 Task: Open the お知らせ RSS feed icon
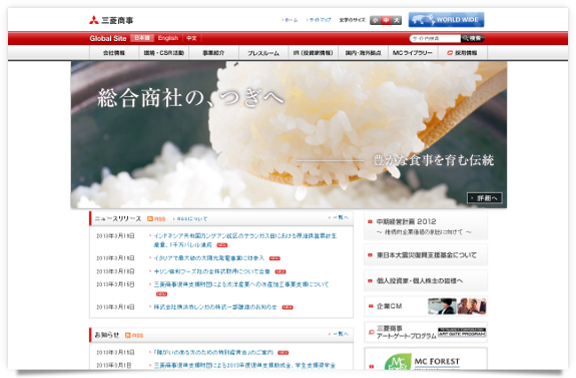click(128, 335)
